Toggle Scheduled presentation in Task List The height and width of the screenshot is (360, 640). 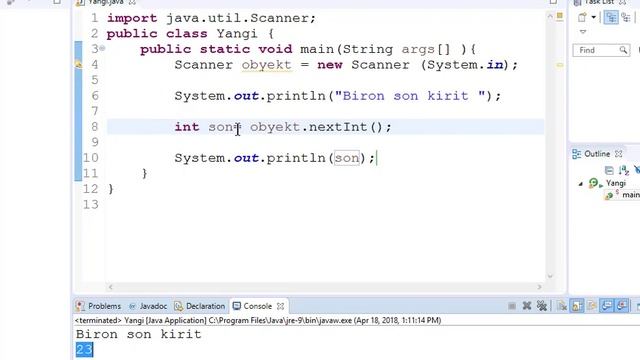click(626, 18)
